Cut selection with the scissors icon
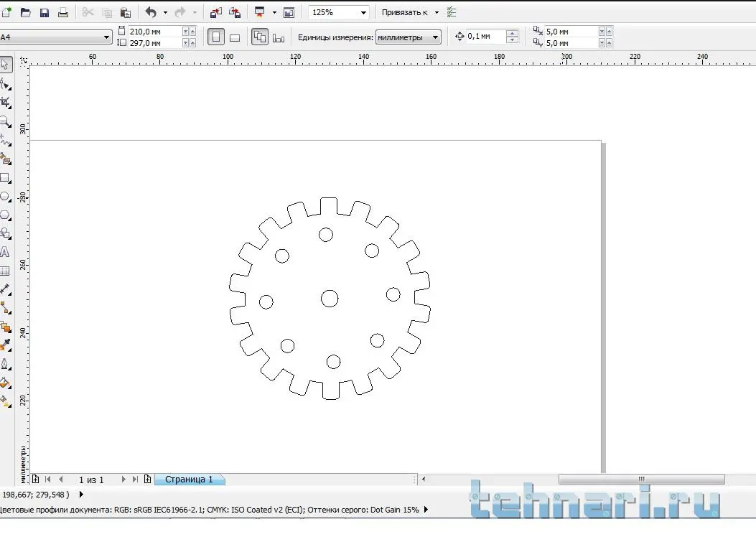Viewport: 756px width, 542px height. pyautogui.click(x=88, y=12)
